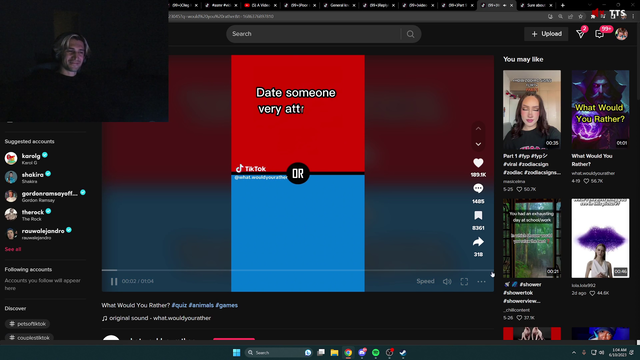Click See all suggested accounts
Screen dimensions: 640x360
(13, 249)
